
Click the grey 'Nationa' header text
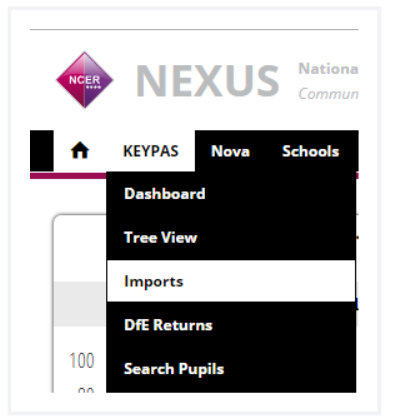tap(328, 69)
